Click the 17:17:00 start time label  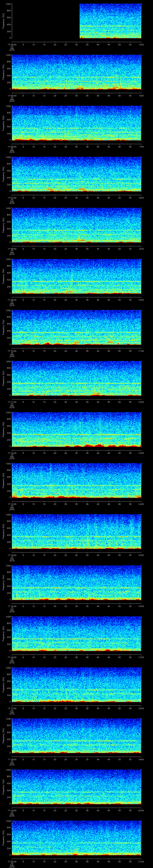click(x=12, y=708)
